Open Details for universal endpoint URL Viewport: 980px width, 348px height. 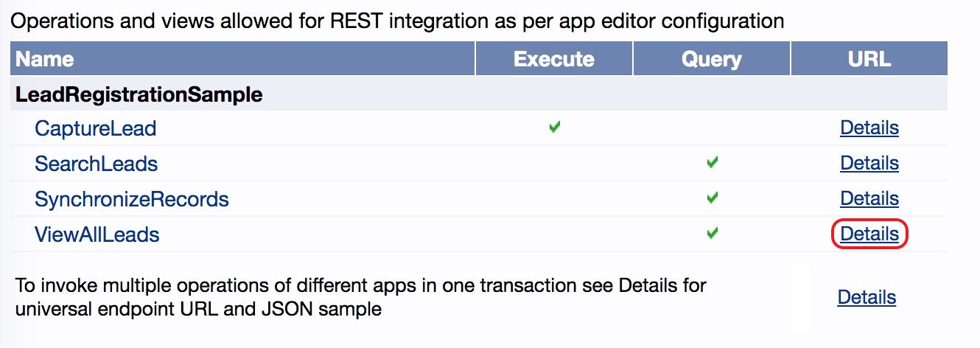[867, 297]
